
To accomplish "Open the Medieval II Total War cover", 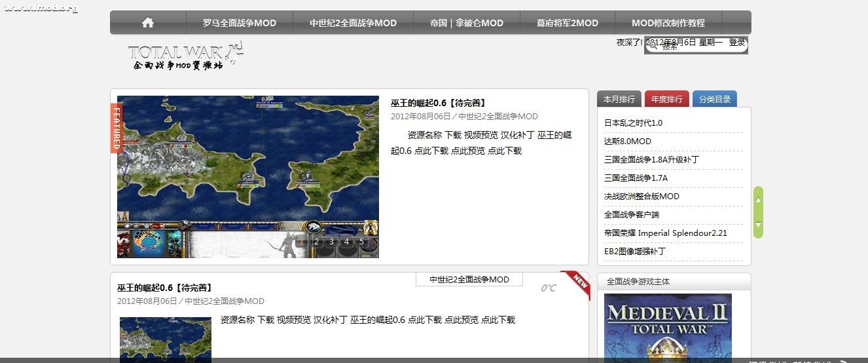I will click(668, 328).
